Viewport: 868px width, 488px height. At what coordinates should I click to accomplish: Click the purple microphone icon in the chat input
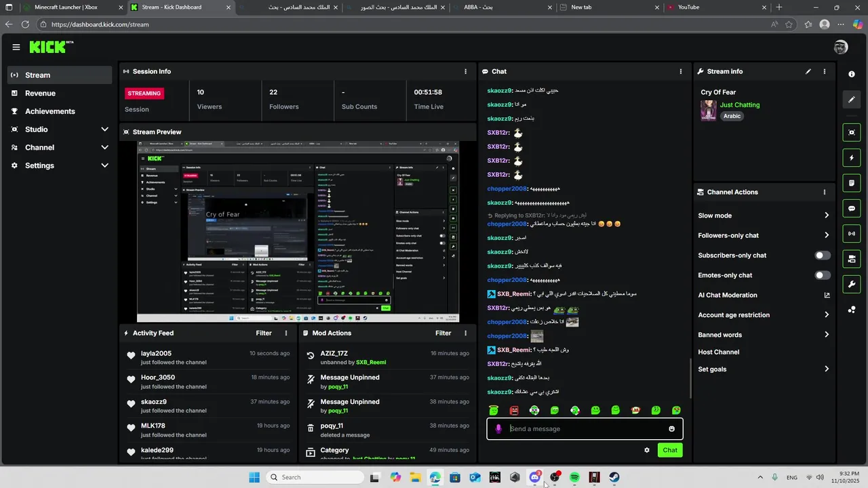click(498, 428)
